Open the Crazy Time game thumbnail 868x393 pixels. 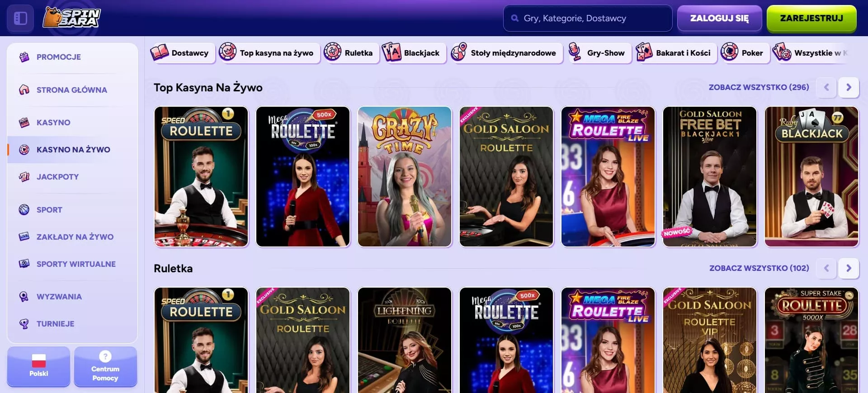405,177
